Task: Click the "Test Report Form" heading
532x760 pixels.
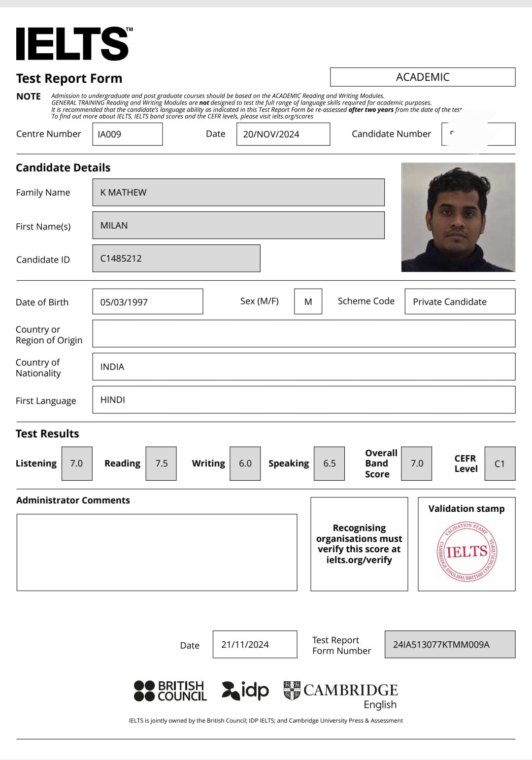Action: (x=69, y=78)
